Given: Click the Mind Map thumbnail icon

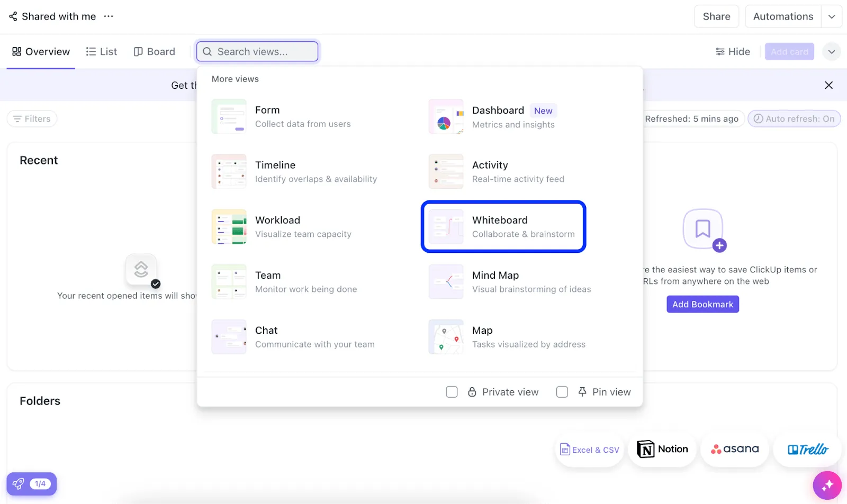Looking at the screenshot, I should click(446, 281).
